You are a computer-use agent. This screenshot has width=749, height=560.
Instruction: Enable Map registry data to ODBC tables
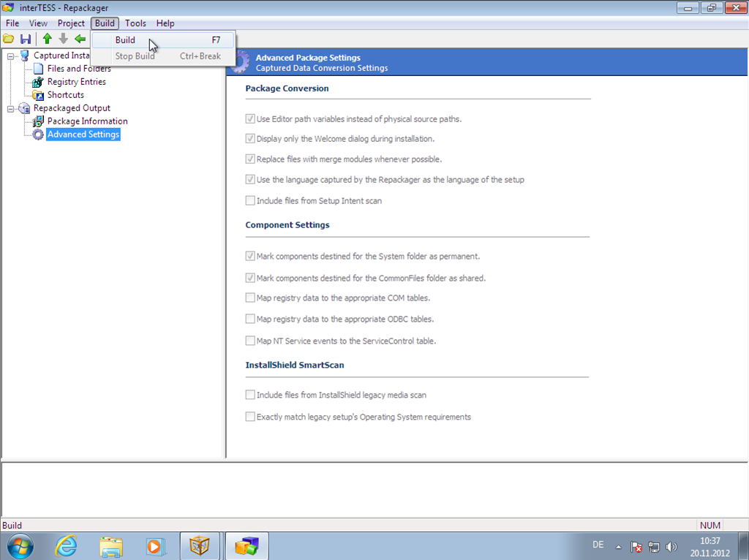[250, 319]
